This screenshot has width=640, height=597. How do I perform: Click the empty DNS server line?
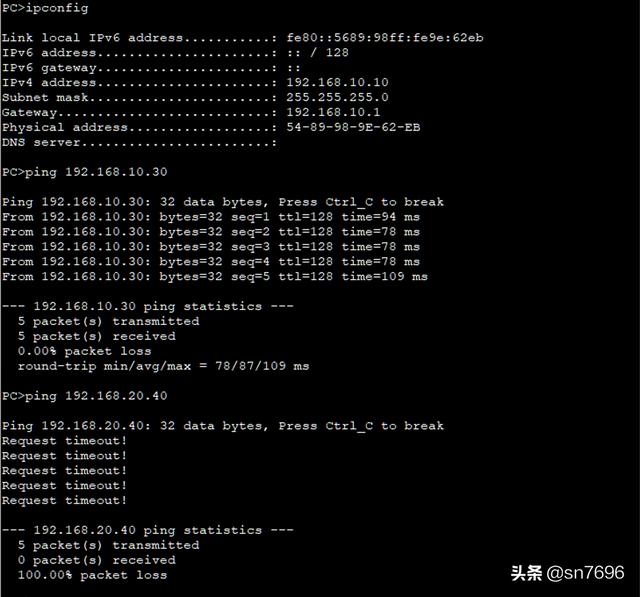(139, 142)
